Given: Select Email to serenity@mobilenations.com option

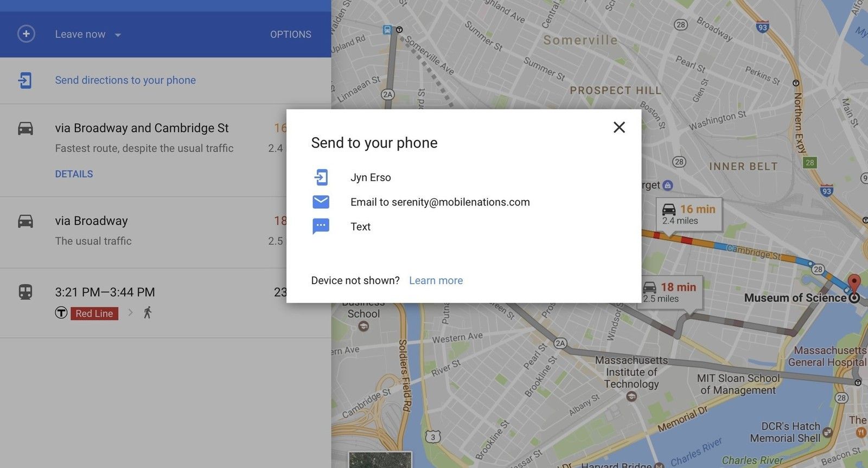Looking at the screenshot, I should (439, 202).
